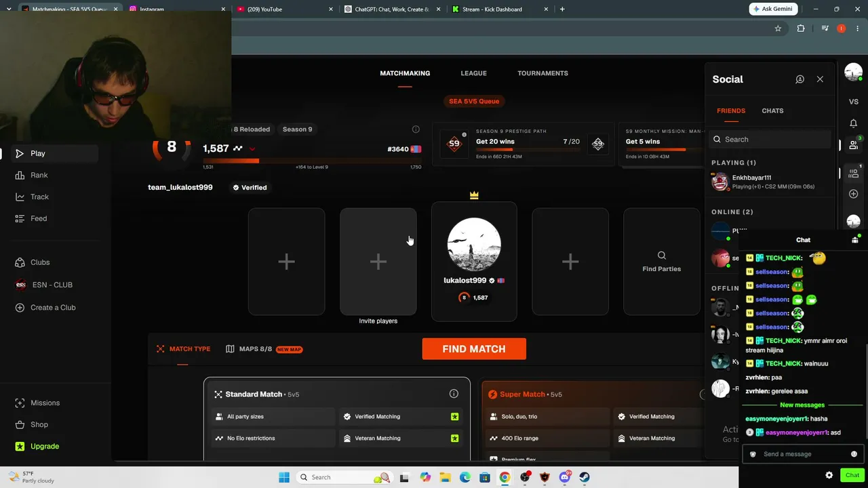
Task: Open the VS icon in the right rail
Action: pyautogui.click(x=854, y=102)
